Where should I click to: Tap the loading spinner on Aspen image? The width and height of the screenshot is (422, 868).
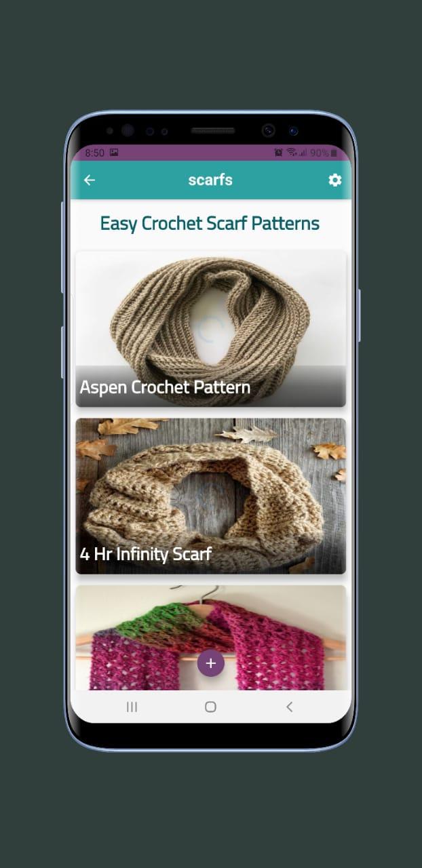click(x=210, y=328)
